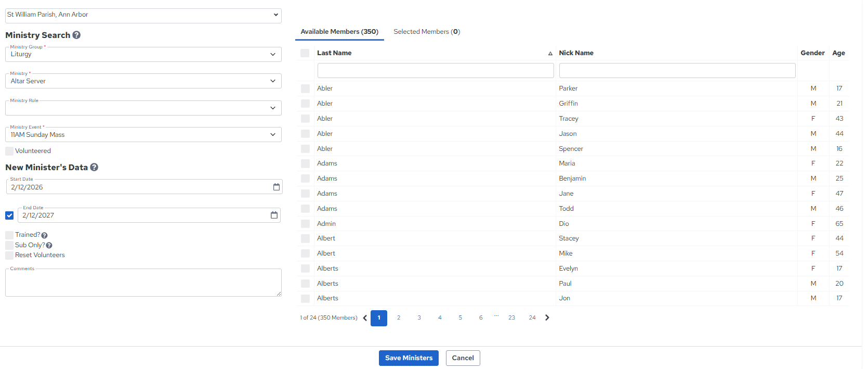Viewport: 868px width, 369px height.
Task: Go to page 3
Action: [419, 317]
